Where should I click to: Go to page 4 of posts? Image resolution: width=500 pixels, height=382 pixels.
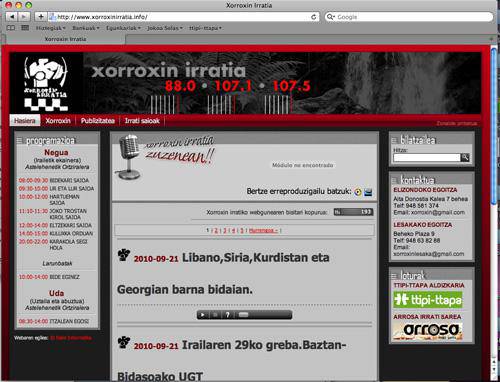(233, 230)
